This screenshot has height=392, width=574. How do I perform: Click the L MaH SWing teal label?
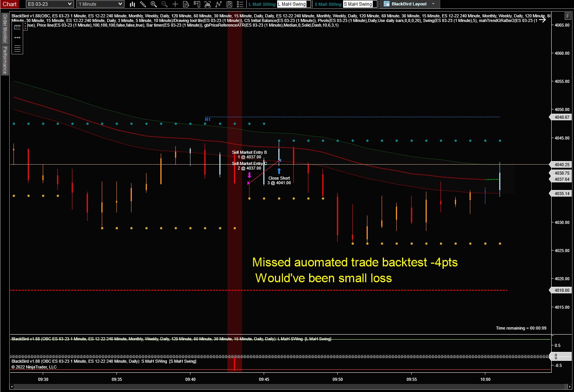(x=262, y=4)
